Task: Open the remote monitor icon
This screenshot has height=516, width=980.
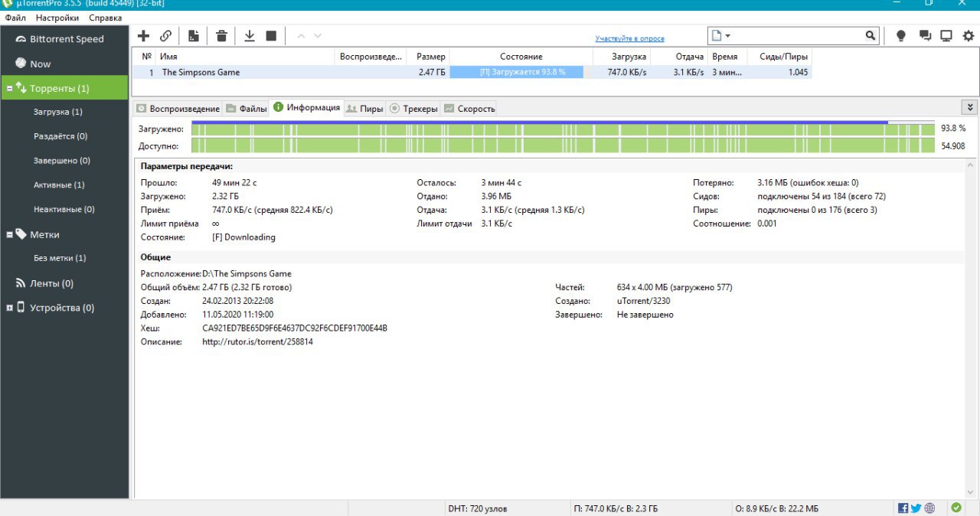Action: pos(946,35)
